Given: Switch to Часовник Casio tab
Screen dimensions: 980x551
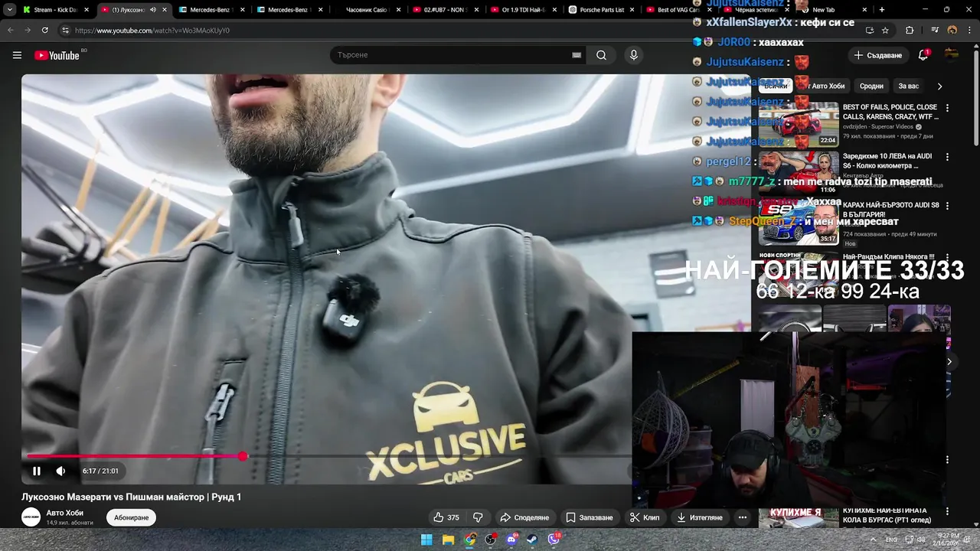Looking at the screenshot, I should tap(366, 10).
